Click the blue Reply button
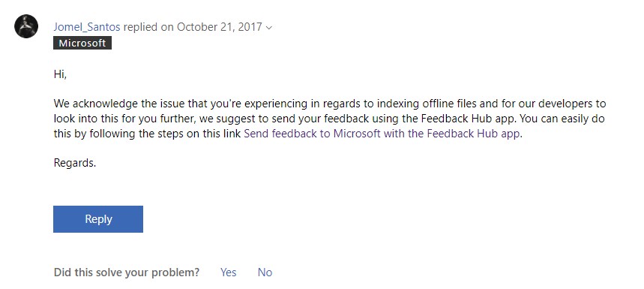Image resolution: width=644 pixels, height=289 pixels. coord(98,219)
